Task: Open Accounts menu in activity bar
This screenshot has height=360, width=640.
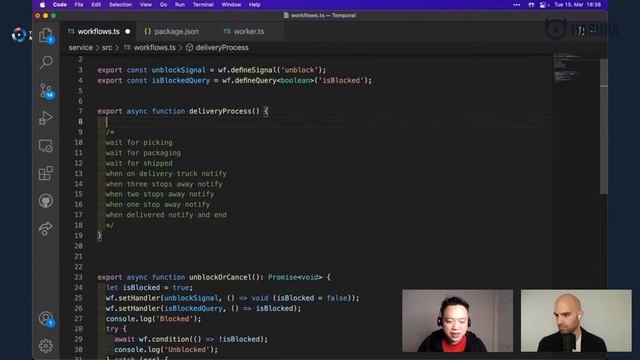Action: [46, 319]
